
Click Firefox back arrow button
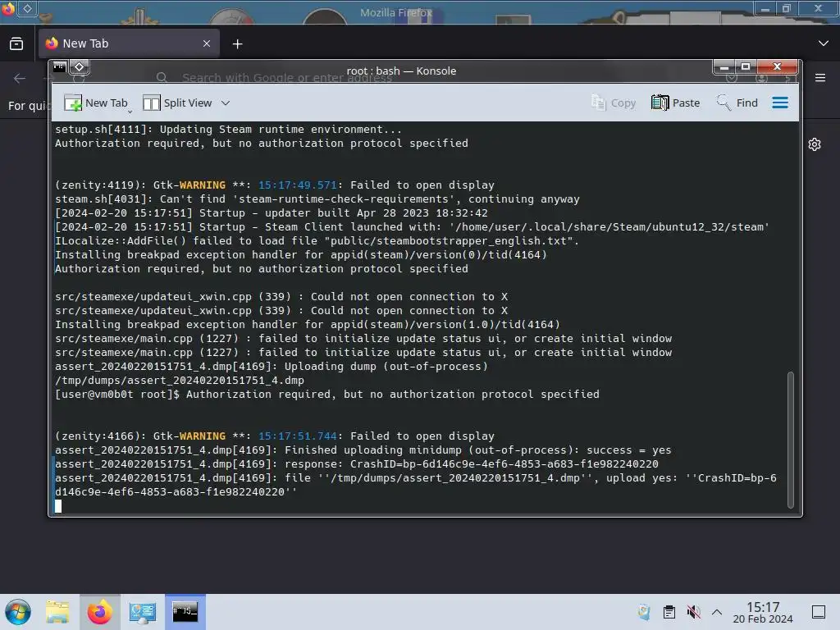coord(20,78)
